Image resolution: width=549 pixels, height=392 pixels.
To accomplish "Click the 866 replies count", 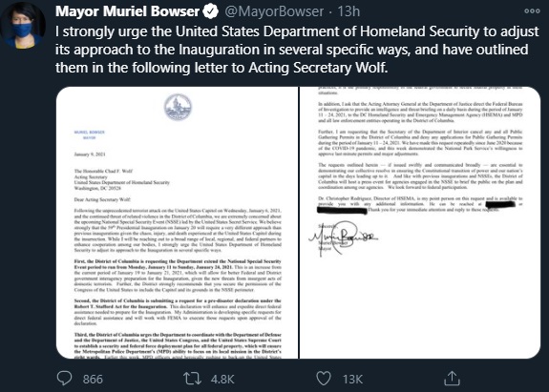I will coord(93,379).
